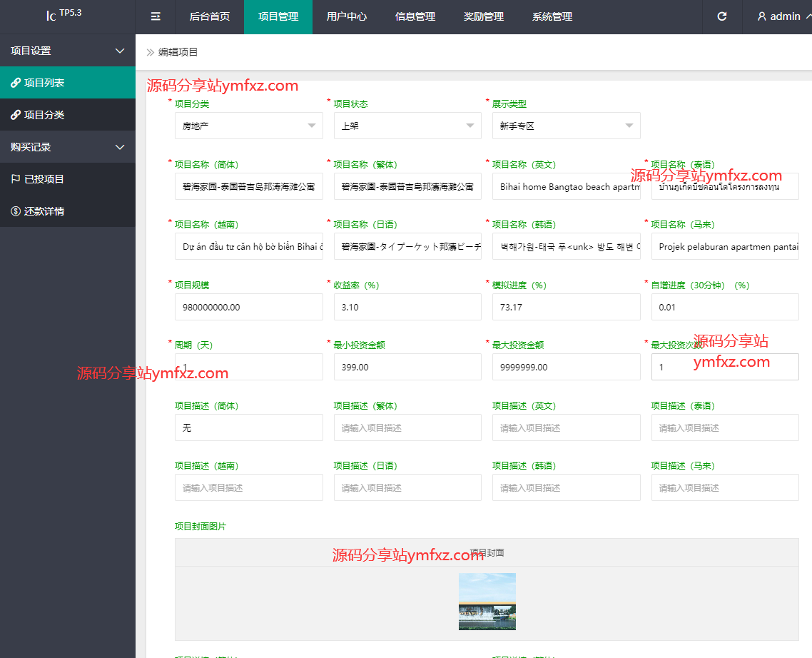Click the flag icon beside 已投项目

coord(15,179)
